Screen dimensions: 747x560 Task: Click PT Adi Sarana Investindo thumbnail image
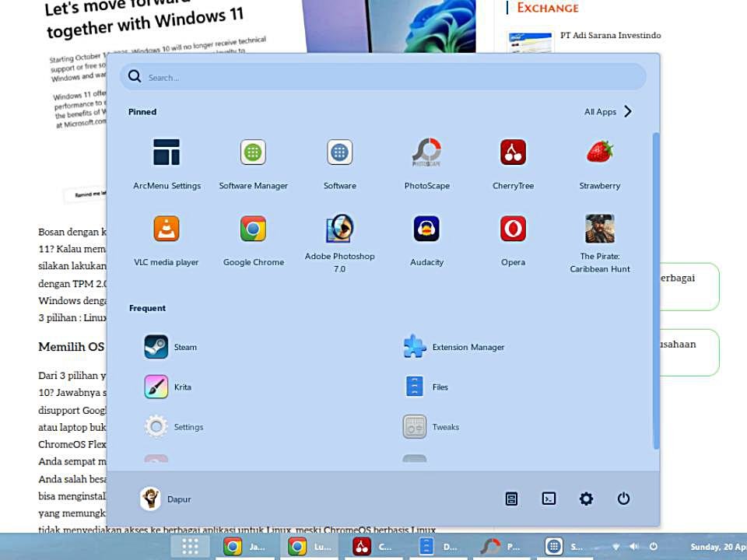(x=530, y=42)
